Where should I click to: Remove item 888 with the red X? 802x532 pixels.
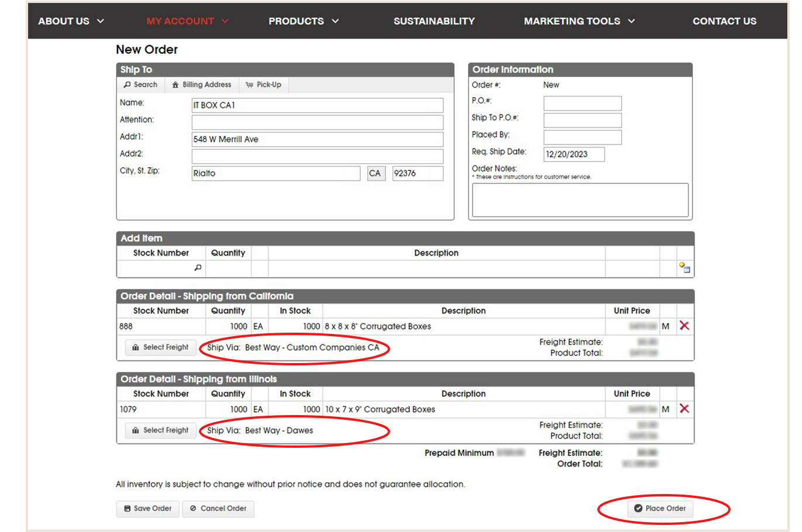(684, 326)
